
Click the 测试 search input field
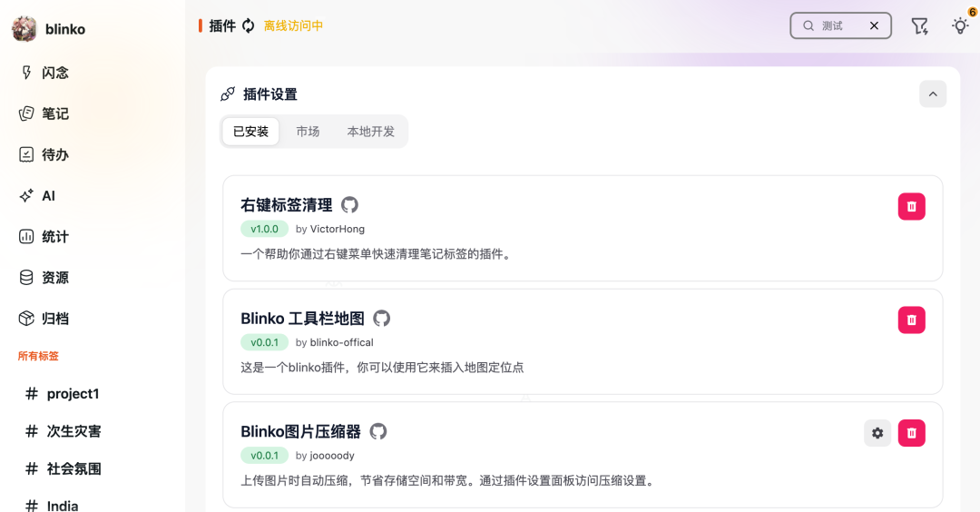841,25
